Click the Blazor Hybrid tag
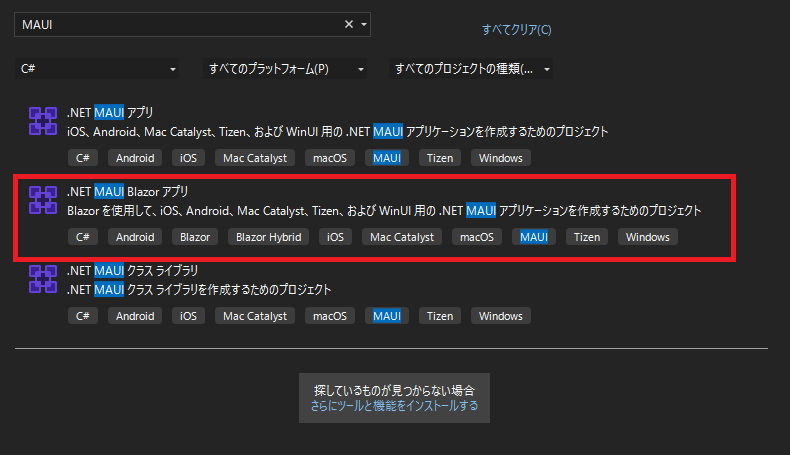 pos(269,237)
